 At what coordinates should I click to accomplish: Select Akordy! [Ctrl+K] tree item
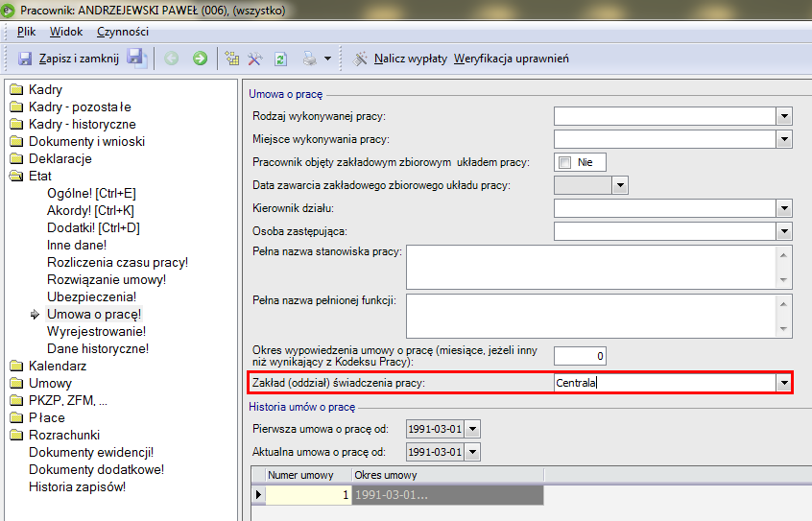pyautogui.click(x=90, y=210)
